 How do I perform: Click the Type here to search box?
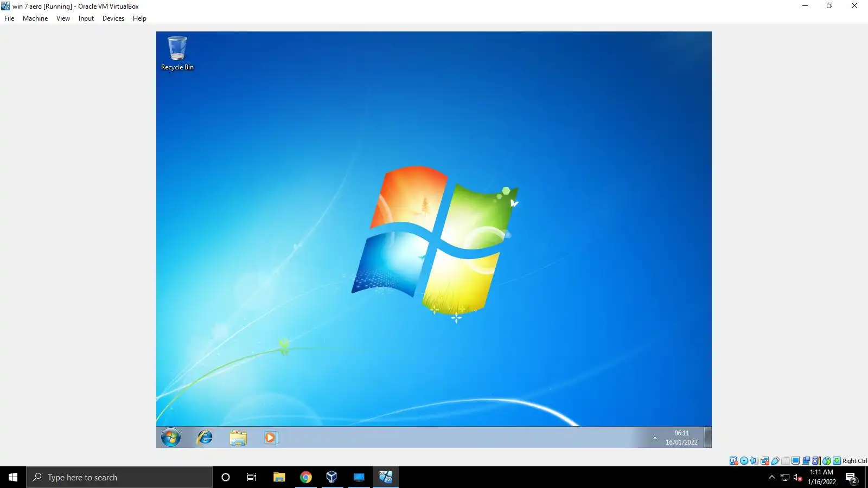119,477
